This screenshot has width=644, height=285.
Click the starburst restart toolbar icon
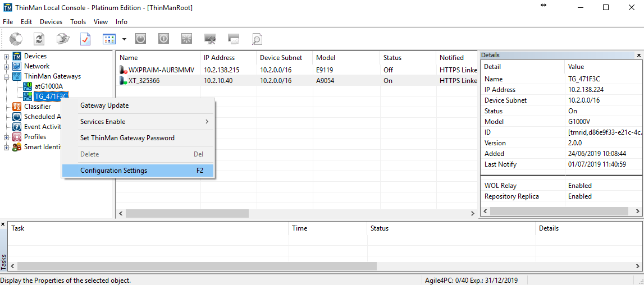tap(186, 39)
